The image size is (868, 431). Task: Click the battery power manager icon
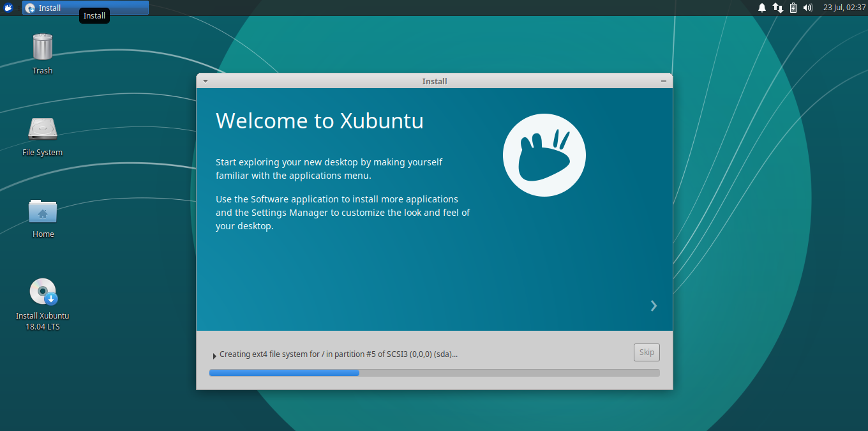793,8
